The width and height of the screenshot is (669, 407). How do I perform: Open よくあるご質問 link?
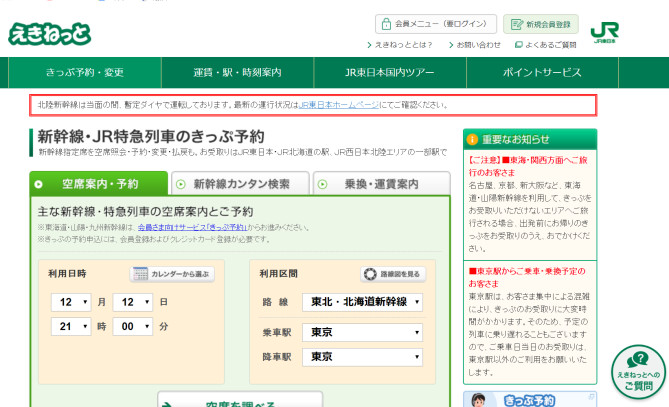[x=546, y=45]
